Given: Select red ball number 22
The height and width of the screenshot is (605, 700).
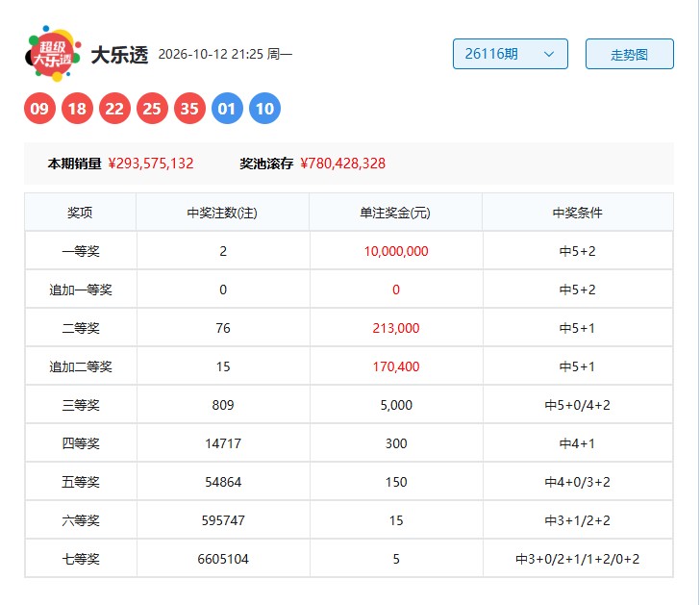Looking at the screenshot, I should [114, 109].
